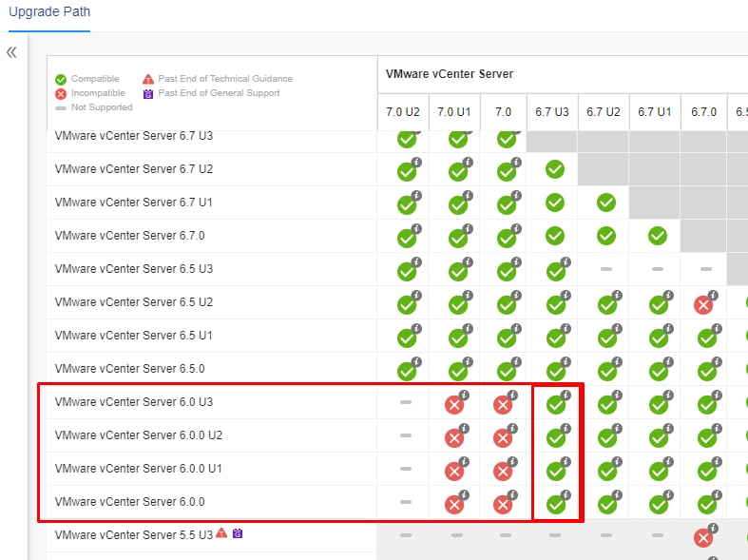Click the compatible checkmark for 6.5 U3 to 6.7 U3
748x560 pixels.
tap(556, 272)
